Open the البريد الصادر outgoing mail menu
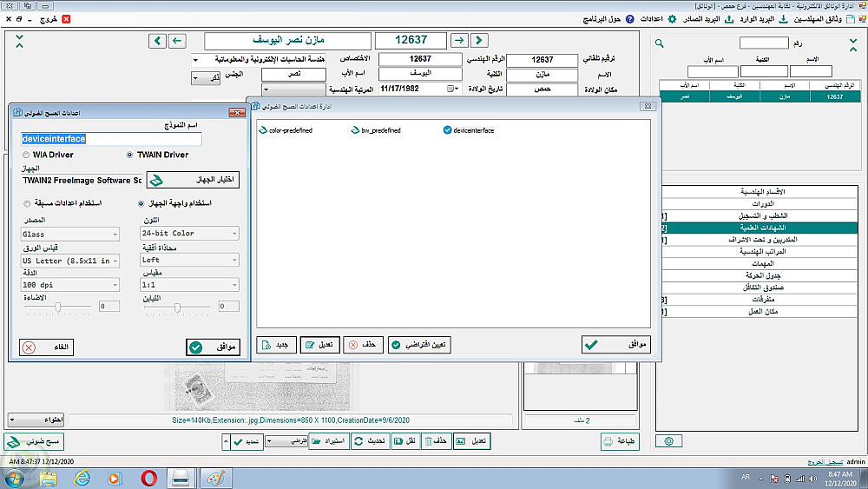The height and width of the screenshot is (489, 868). 707,19
